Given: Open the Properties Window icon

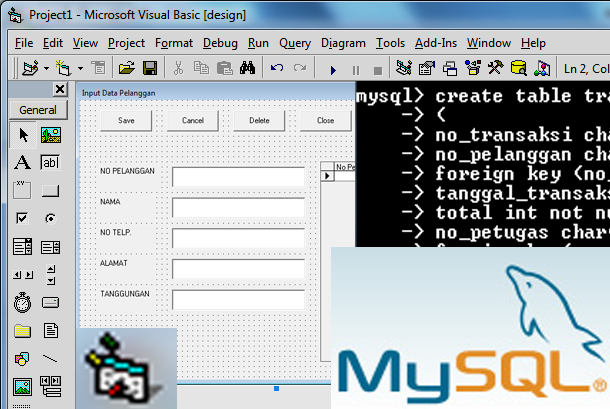Looking at the screenshot, I should pyautogui.click(x=426, y=68).
